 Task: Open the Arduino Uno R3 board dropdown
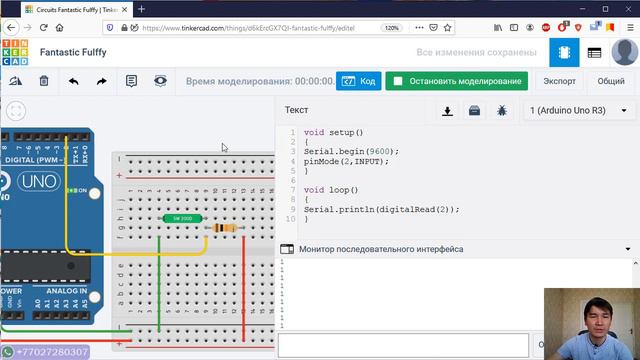[x=579, y=111]
